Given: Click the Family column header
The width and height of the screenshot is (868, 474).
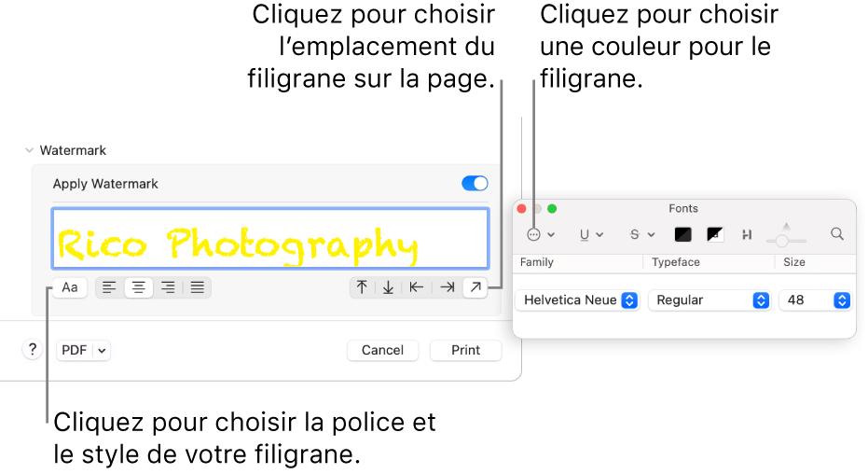Looking at the screenshot, I should click(x=536, y=262).
